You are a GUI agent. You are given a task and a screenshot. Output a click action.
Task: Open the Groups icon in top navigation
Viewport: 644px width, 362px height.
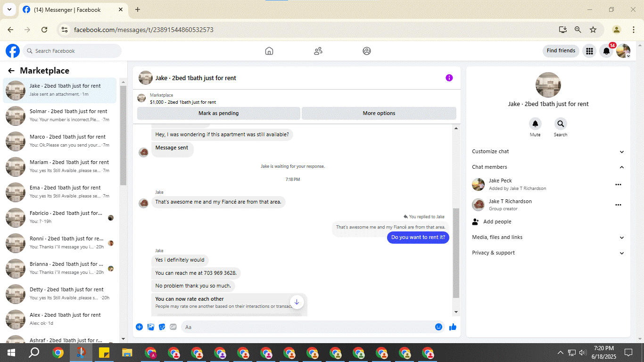tap(367, 51)
